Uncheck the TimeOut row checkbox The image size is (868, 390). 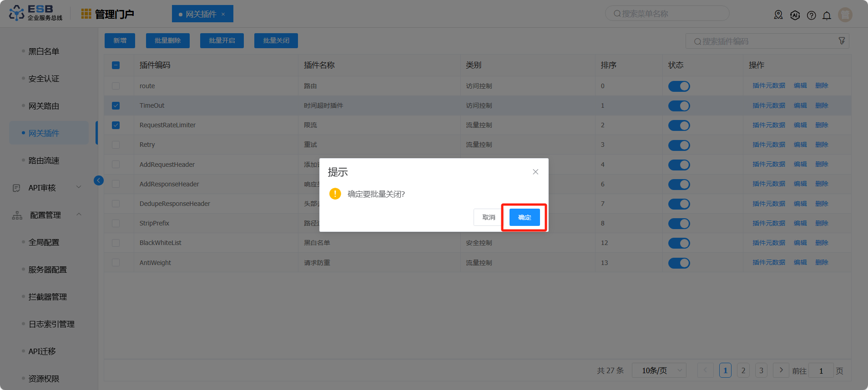pos(116,105)
